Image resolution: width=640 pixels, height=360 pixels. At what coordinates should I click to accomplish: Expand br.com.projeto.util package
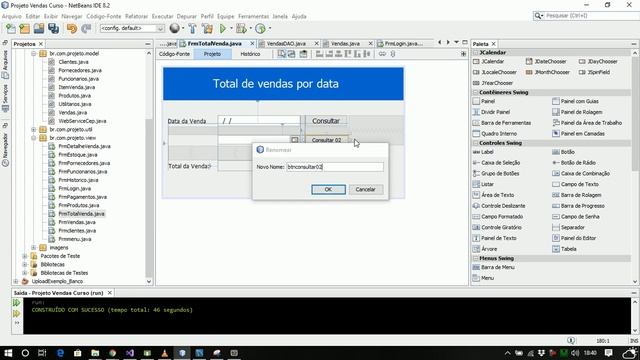[x=34, y=129]
